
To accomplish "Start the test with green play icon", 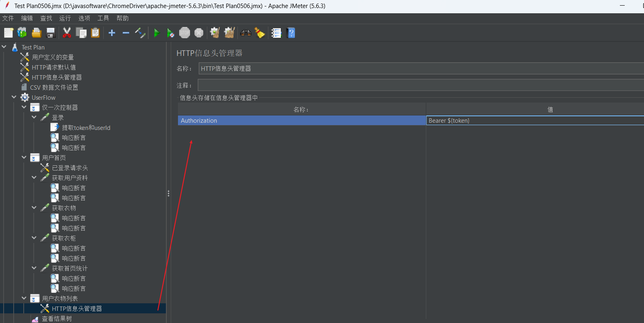I will coord(157,33).
